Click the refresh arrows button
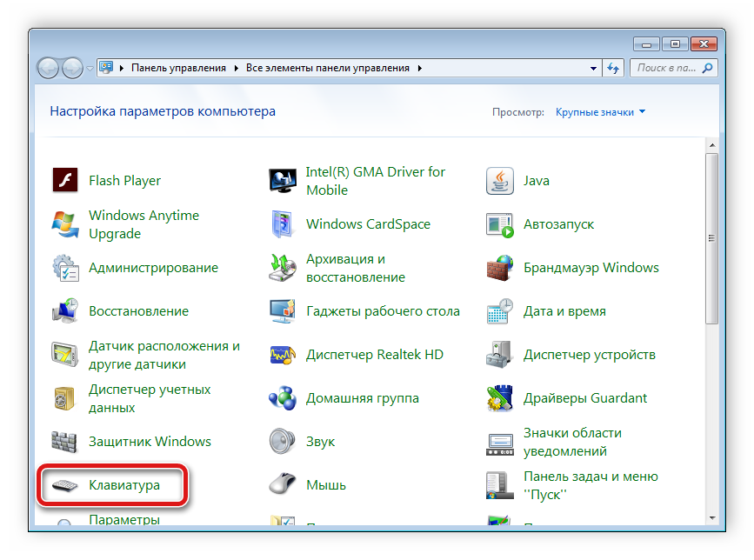 (613, 68)
